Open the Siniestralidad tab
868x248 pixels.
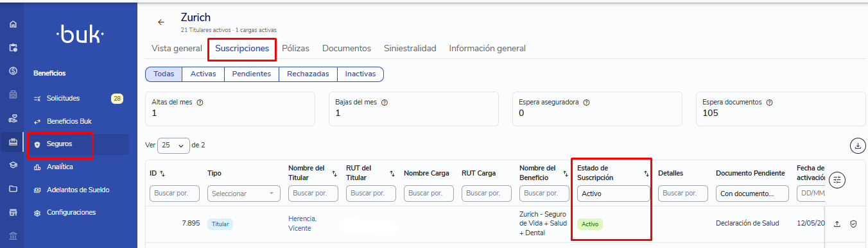(x=410, y=49)
